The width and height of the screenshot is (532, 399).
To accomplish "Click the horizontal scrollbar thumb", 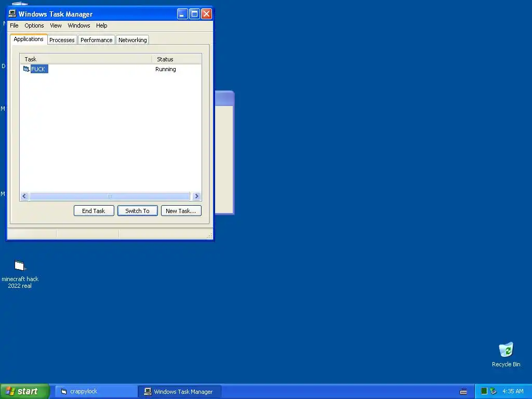I will 110,196.
